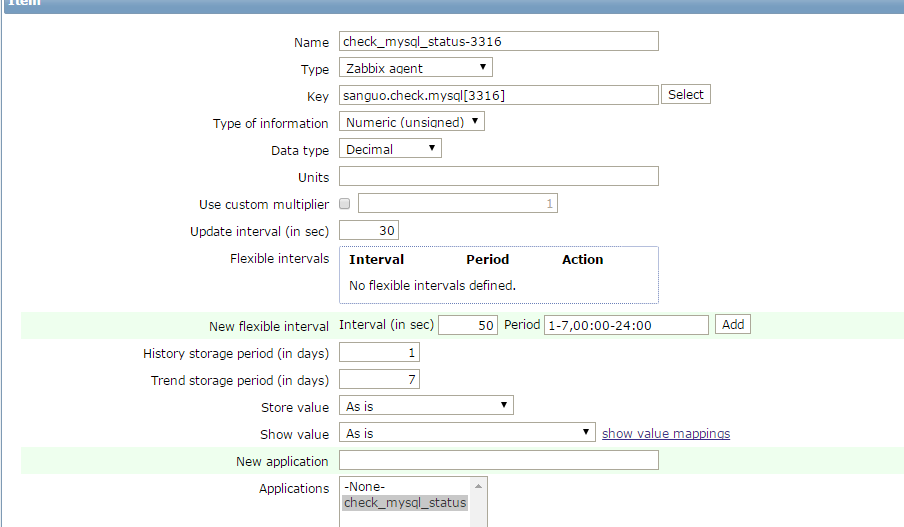Open the Store value dropdown
This screenshot has width=904, height=527.
point(426,405)
